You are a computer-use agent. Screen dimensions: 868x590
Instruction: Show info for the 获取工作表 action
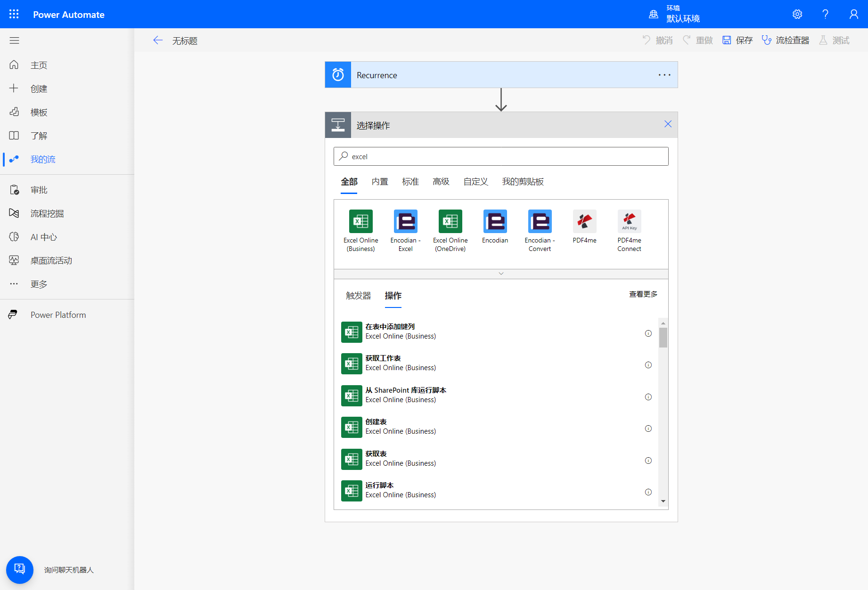click(648, 365)
